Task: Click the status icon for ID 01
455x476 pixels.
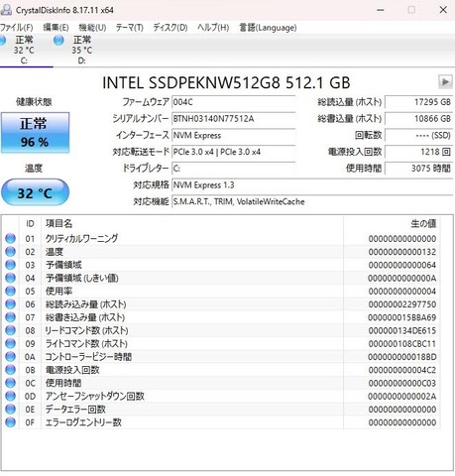Action: [x=11, y=238]
